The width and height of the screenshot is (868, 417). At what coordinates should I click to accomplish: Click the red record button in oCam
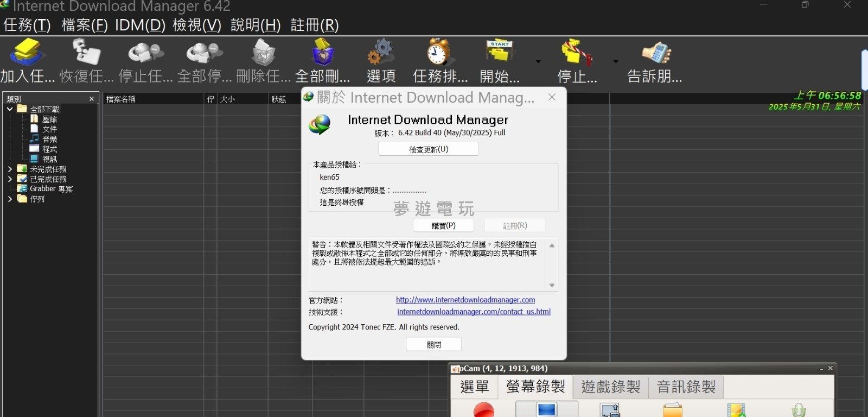pyautogui.click(x=483, y=410)
